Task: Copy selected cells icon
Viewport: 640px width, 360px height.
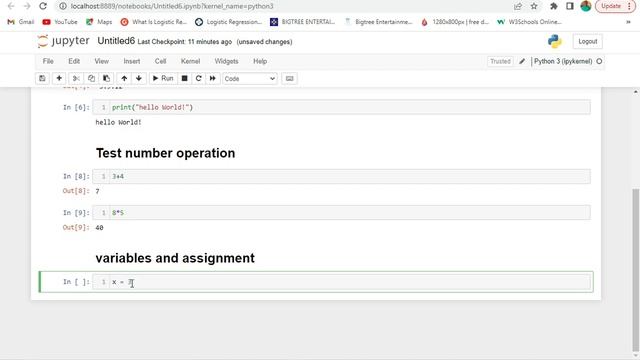Action: click(x=91, y=78)
